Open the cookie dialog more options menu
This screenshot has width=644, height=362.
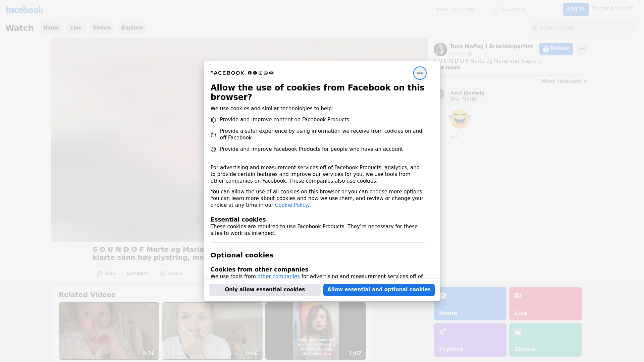click(420, 73)
